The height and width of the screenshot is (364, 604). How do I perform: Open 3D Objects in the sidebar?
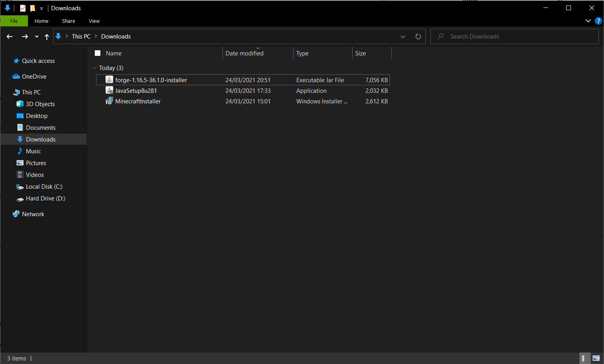[x=40, y=104]
